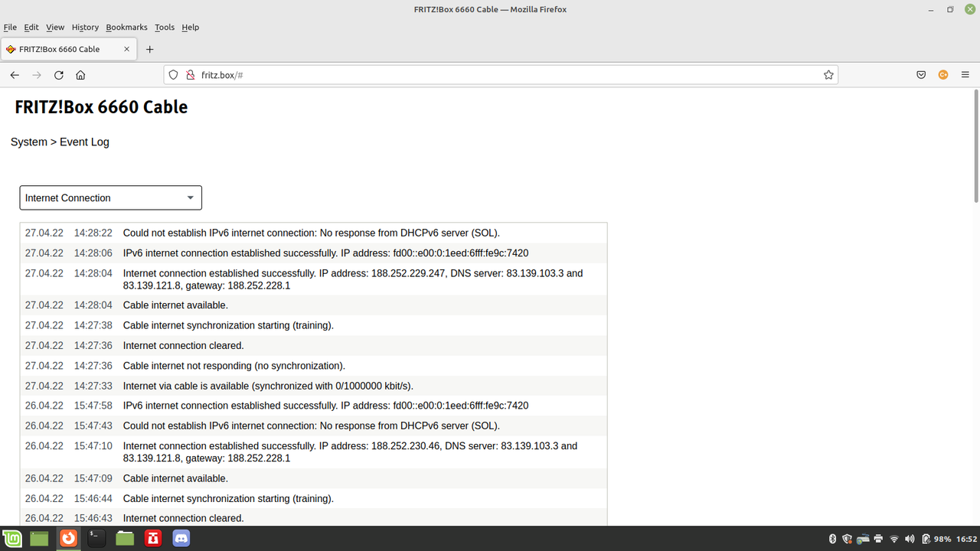Select the 15:47:58 IPv6 established entry
The height and width of the screenshot is (551, 980).
point(313,406)
